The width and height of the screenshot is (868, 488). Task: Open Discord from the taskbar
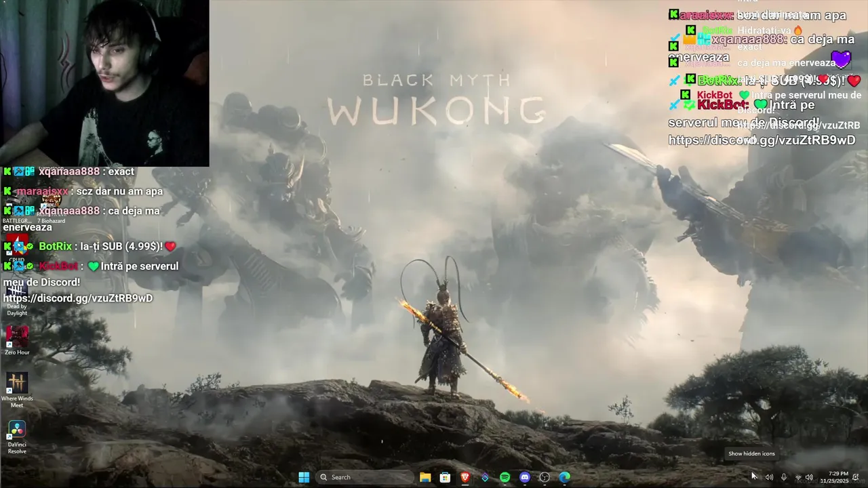(x=524, y=477)
